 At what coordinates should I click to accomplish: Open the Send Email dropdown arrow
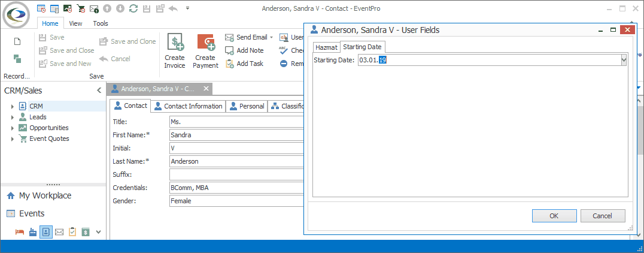(272, 37)
